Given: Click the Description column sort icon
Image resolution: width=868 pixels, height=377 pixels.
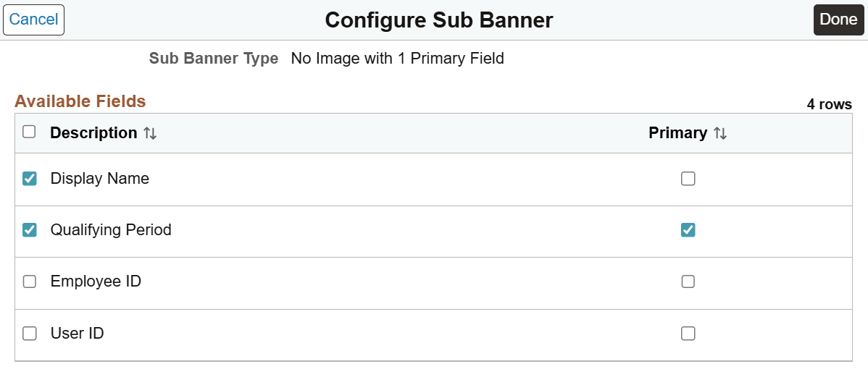Looking at the screenshot, I should point(149,133).
